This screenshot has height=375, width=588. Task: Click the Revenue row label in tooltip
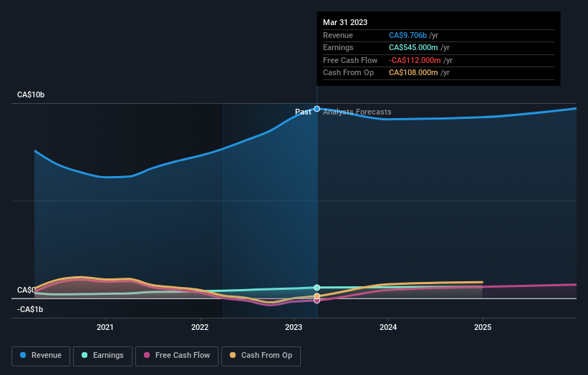(338, 35)
